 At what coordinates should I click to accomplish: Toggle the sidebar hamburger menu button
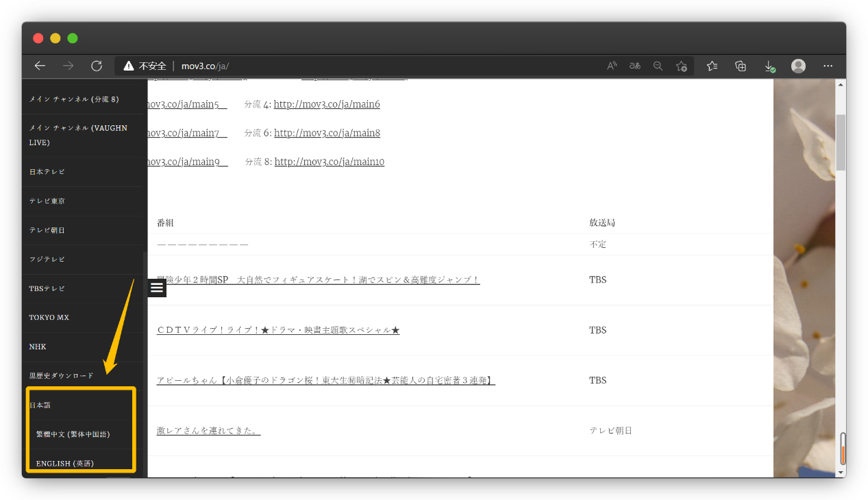(x=157, y=288)
